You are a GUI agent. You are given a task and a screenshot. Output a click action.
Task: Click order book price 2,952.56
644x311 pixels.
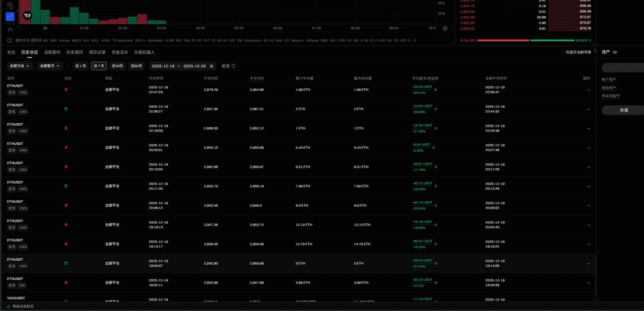pyautogui.click(x=467, y=17)
